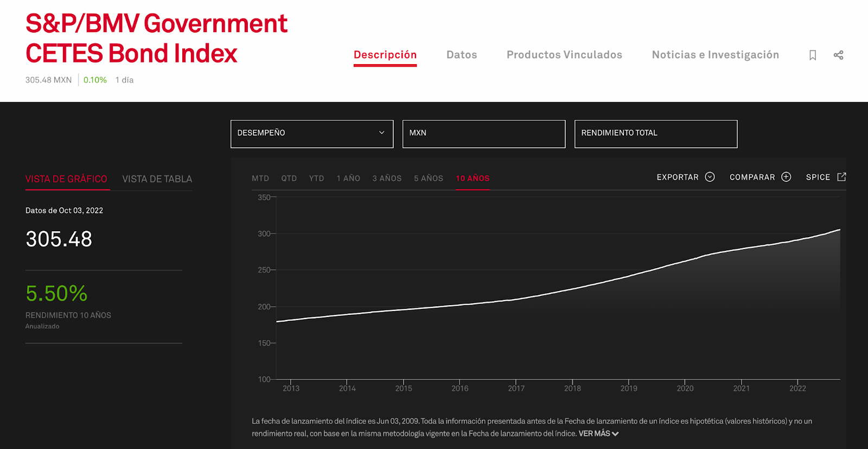Click the share icon in the header
The width and height of the screenshot is (868, 449).
click(x=838, y=55)
